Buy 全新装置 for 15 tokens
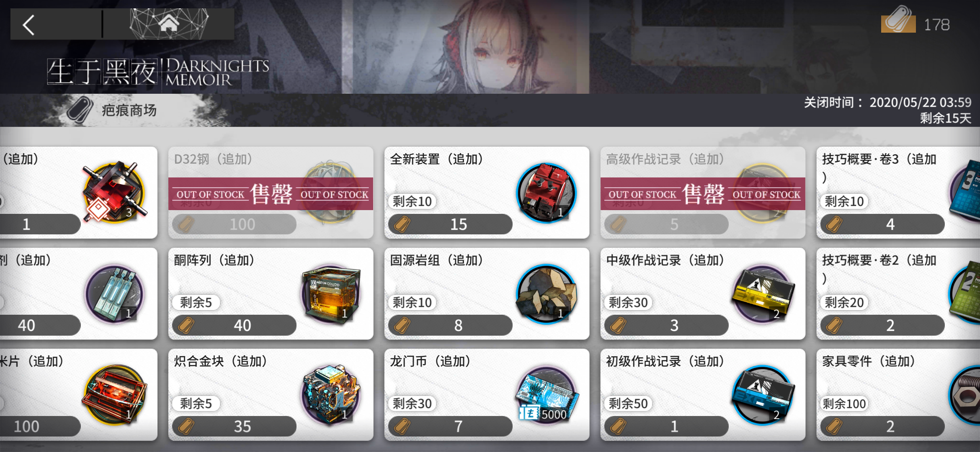 tap(450, 224)
